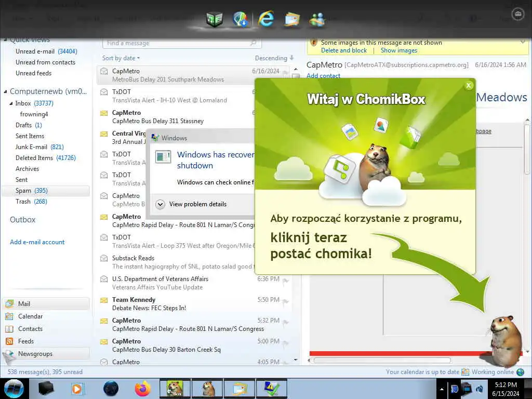Screen dimensions: 532x399
Task: Click the Add e-mail account link
Action: coord(37,242)
